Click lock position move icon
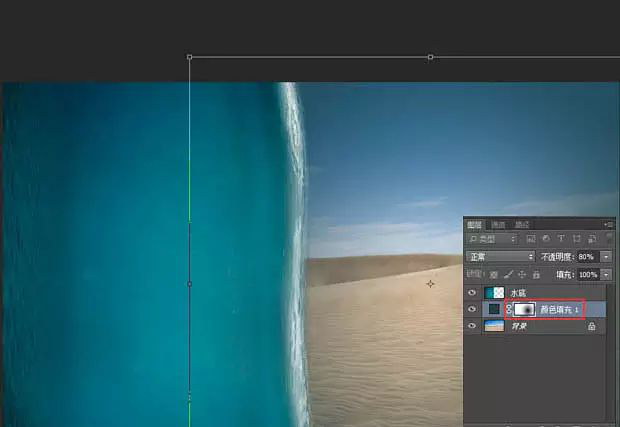This screenshot has height=427, width=620. click(522, 274)
